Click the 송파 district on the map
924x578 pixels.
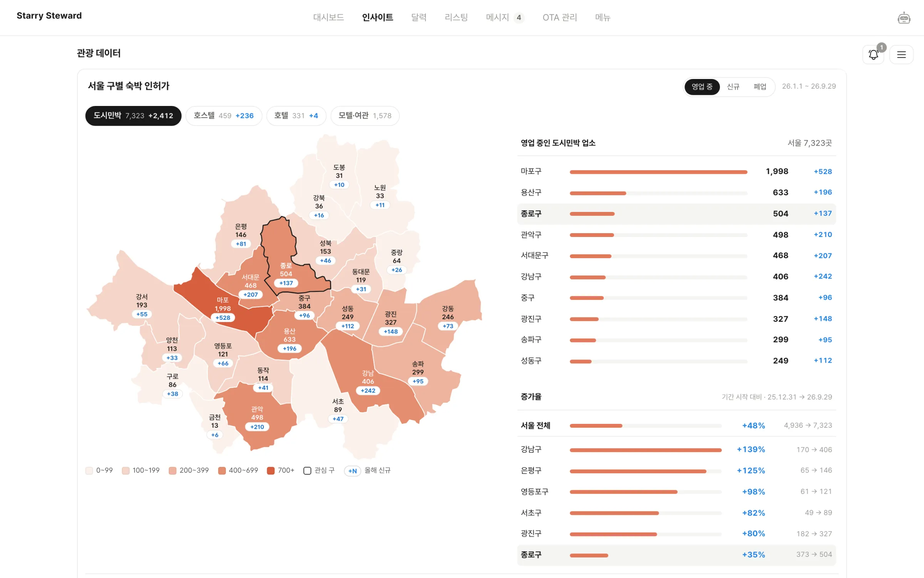pos(418,368)
